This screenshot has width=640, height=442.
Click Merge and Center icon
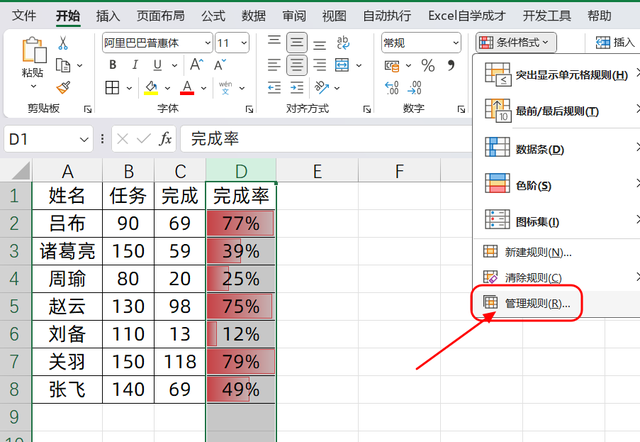[342, 65]
